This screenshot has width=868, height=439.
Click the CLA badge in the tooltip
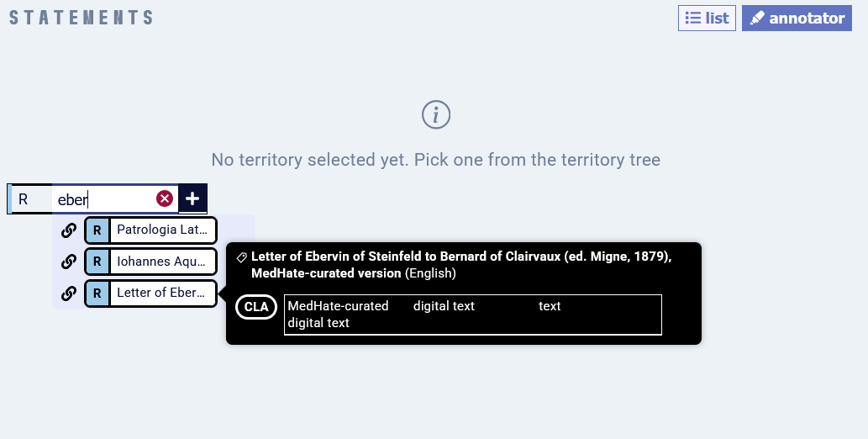tap(256, 307)
